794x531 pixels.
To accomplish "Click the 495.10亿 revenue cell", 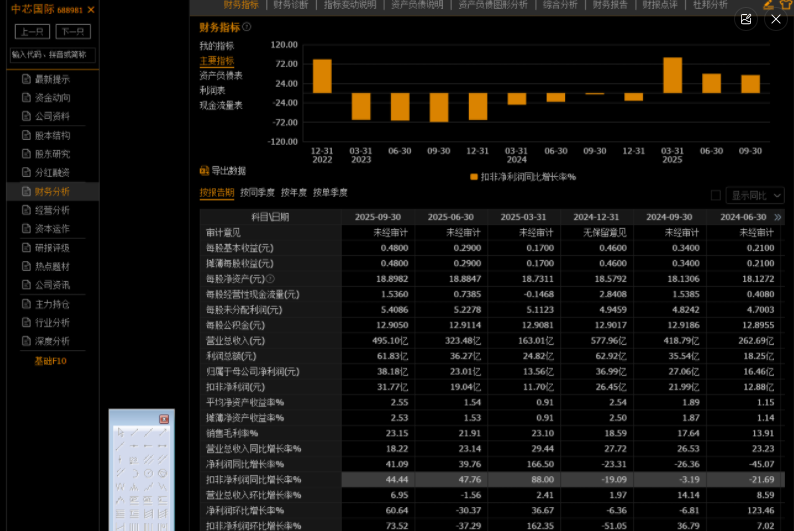I will [390, 341].
